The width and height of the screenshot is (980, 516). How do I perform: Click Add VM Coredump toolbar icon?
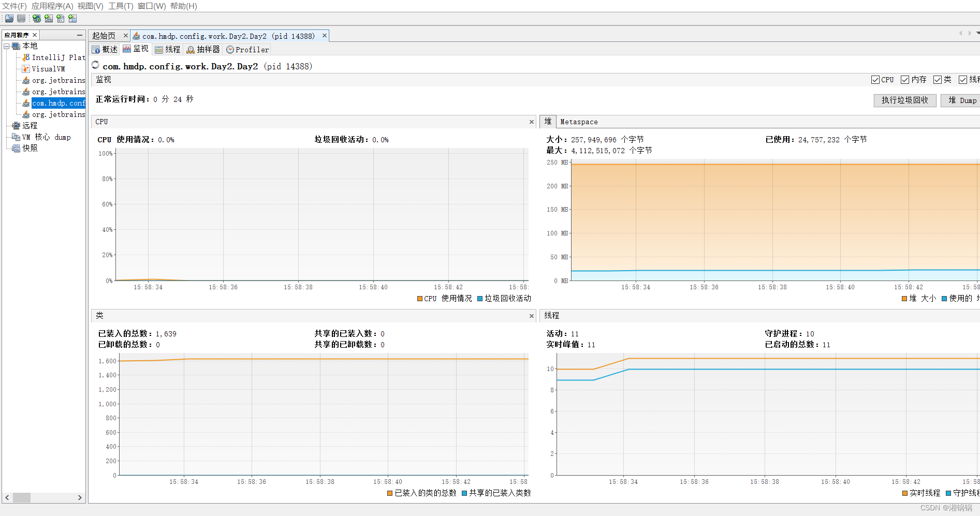pos(61,19)
